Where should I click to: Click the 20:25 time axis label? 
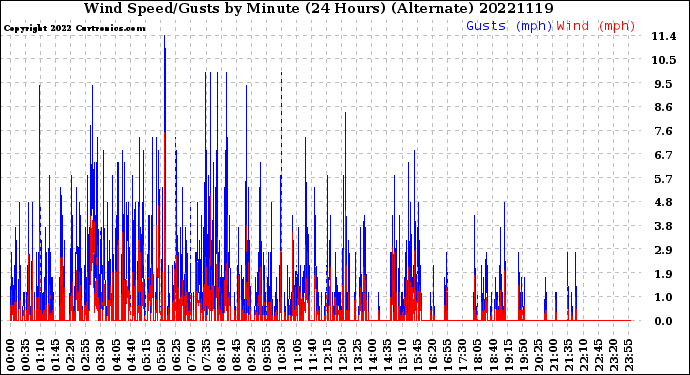(537, 354)
